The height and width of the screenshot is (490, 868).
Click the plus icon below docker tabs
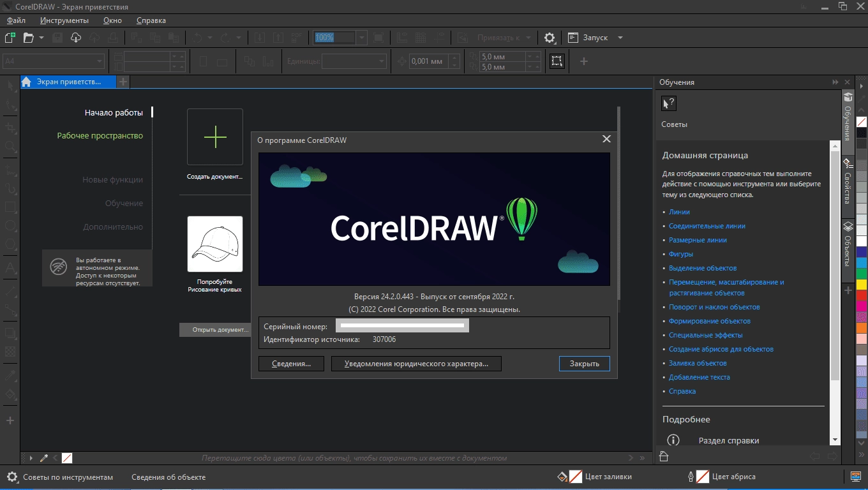(848, 290)
